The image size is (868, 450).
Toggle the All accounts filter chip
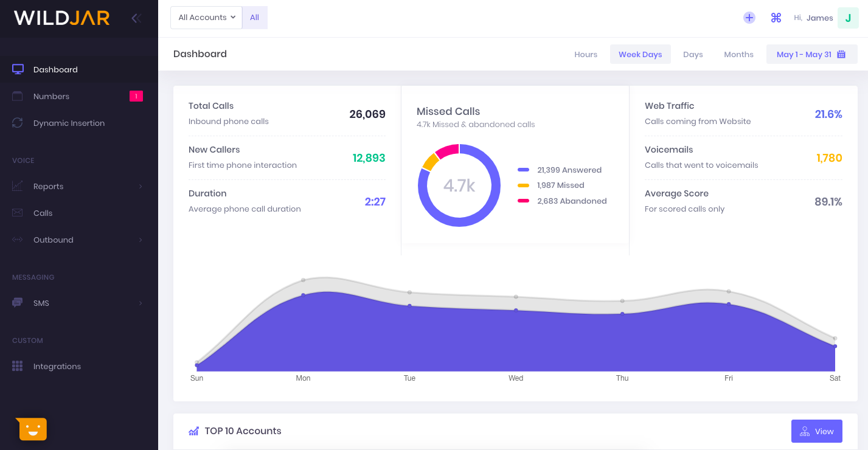(254, 18)
